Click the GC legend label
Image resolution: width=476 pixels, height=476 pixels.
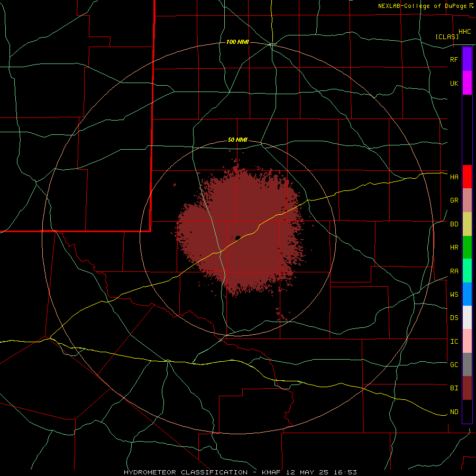tap(454, 365)
